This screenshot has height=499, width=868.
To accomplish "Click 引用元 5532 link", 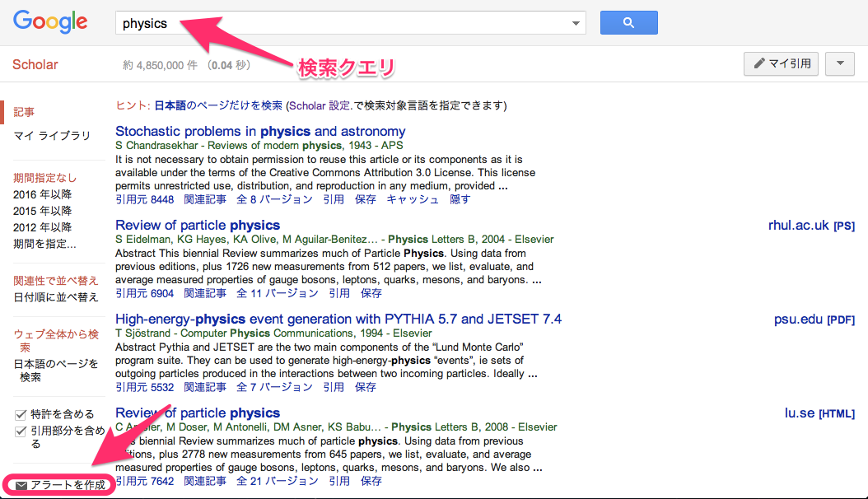I will pyautogui.click(x=144, y=387).
